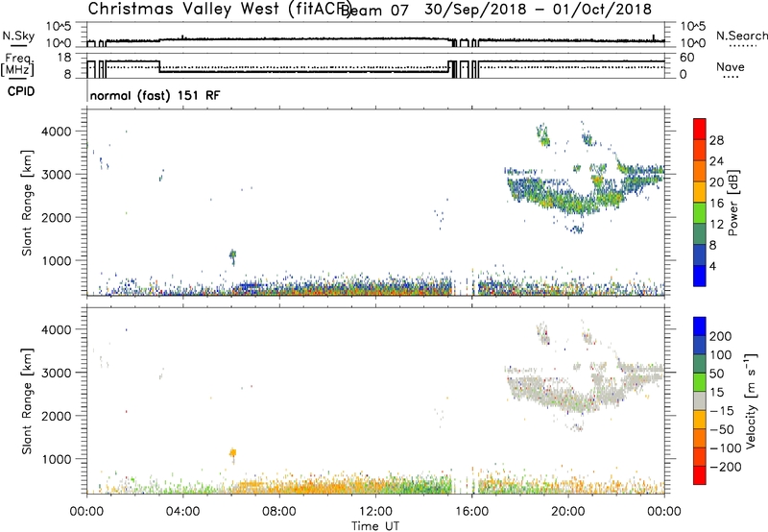Click the 'N.Sky' legend label
768x532 pixels.
coord(18,36)
